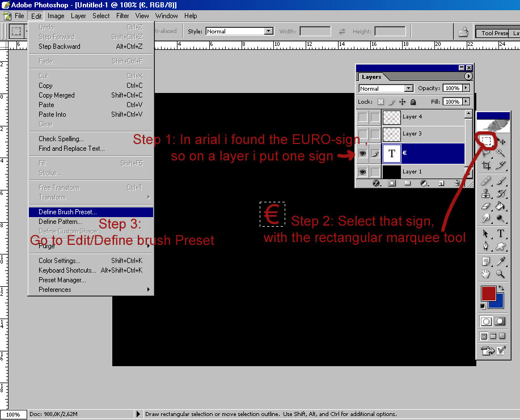520x420 pixels.
Task: Hide the Layer 1 eye icon
Action: 362,171
